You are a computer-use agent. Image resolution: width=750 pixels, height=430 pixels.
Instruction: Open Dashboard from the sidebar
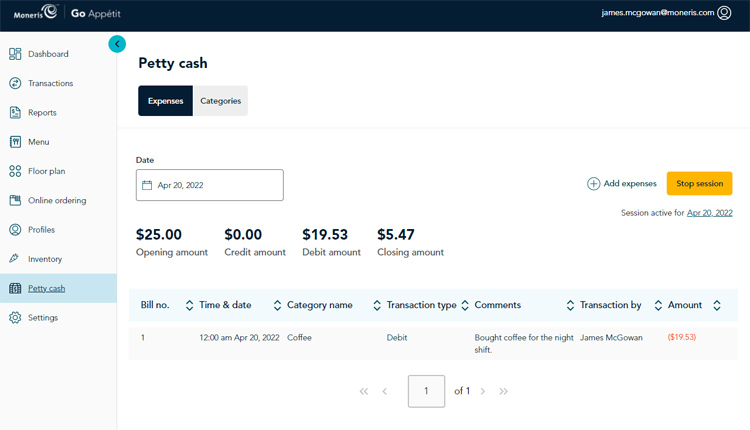pos(48,54)
